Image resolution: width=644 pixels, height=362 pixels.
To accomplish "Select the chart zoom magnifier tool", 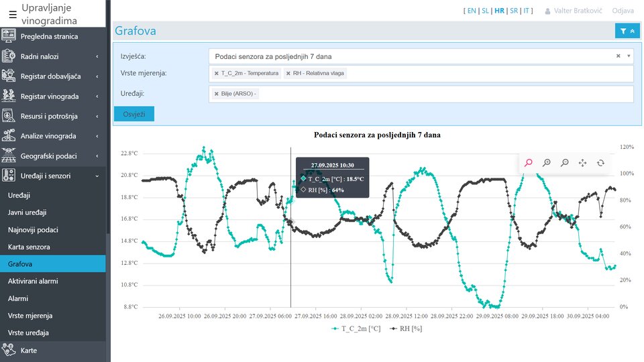I will pos(529,163).
